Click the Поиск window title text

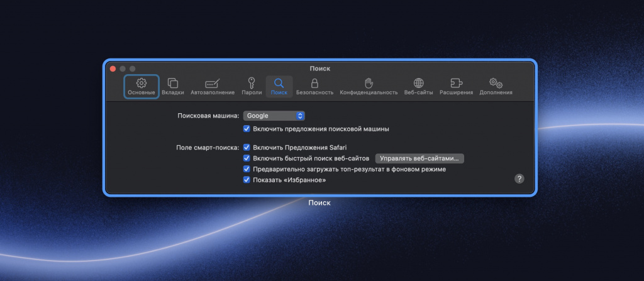320,69
